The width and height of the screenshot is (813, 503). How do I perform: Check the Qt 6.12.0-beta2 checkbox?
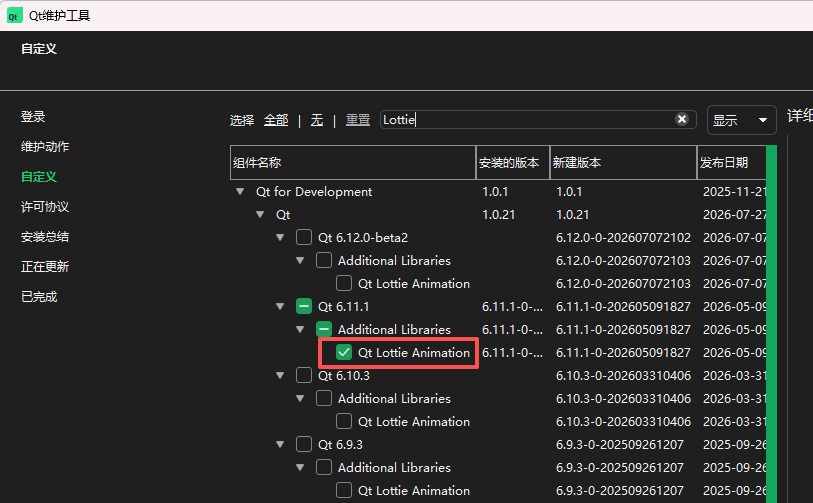304,237
